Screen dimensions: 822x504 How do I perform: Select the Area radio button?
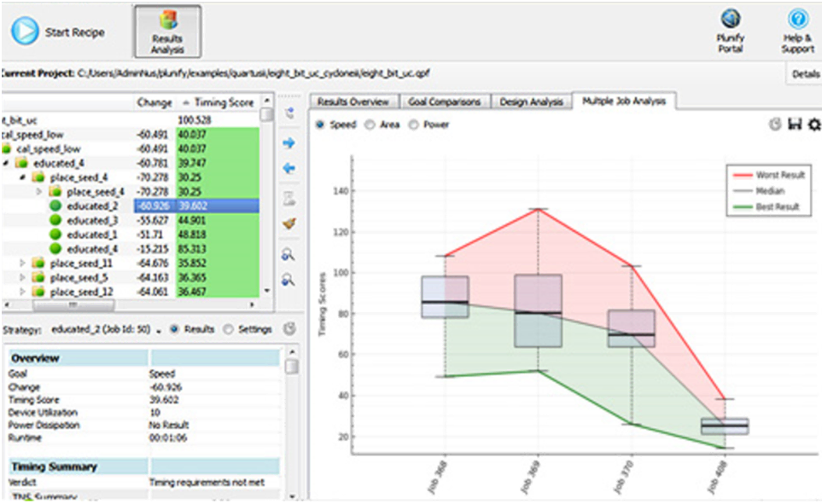(x=370, y=125)
